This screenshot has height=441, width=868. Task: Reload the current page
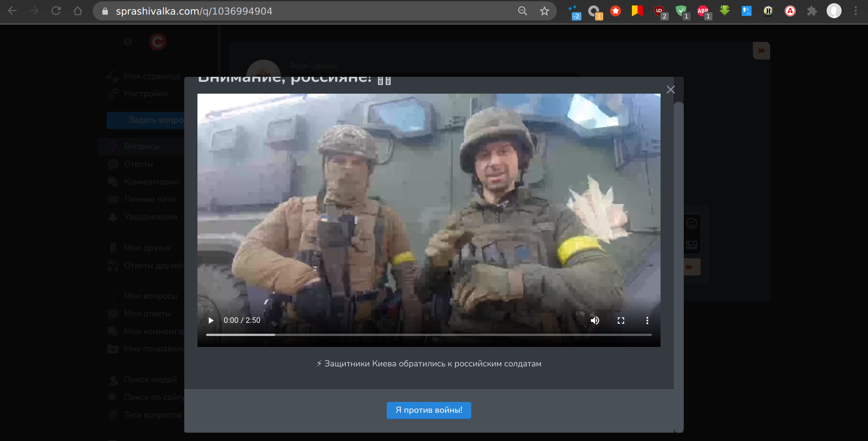click(56, 11)
